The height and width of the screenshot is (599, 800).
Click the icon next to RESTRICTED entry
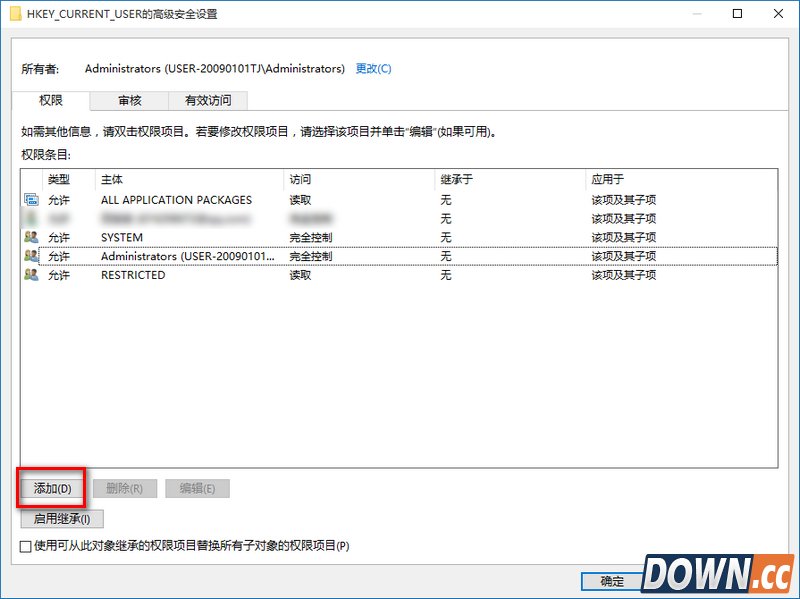31,275
